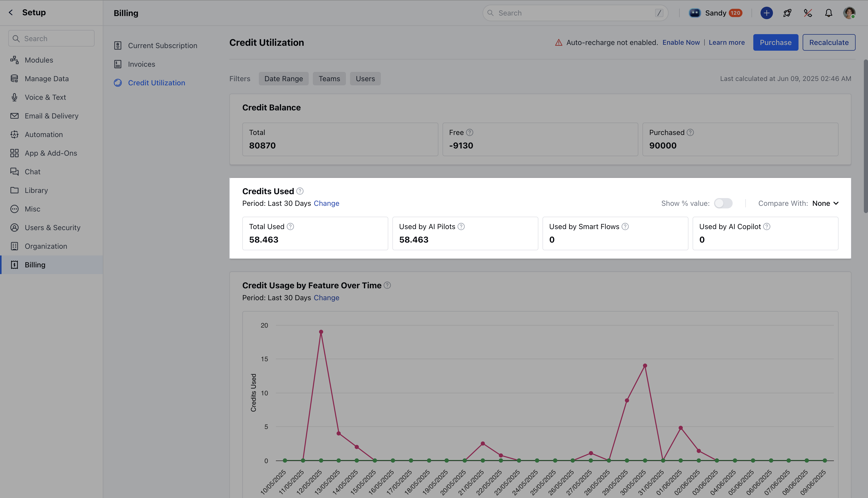Viewport: 868px width, 498px height.
Task: Select Billing in the sidebar
Action: coord(51,265)
